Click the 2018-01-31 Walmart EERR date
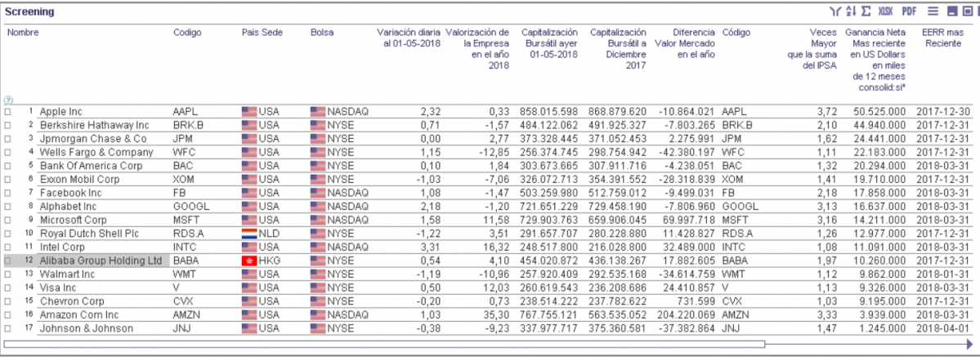This screenshot has width=980, height=357. (944, 274)
